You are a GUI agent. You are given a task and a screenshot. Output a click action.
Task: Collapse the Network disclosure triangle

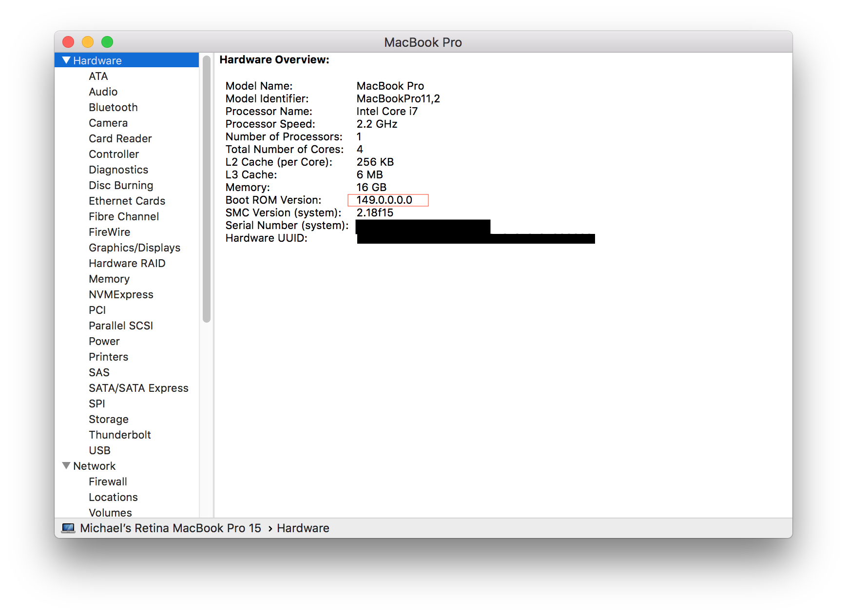pos(67,466)
